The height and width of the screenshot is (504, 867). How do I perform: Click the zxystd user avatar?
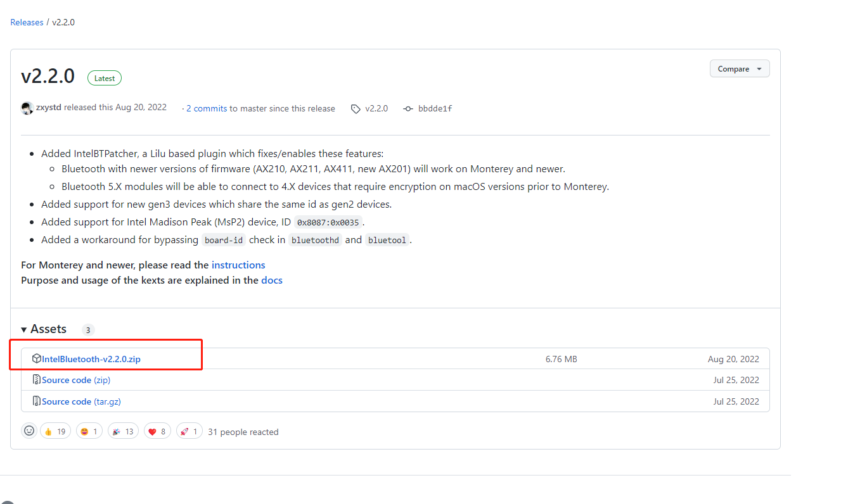tap(27, 108)
